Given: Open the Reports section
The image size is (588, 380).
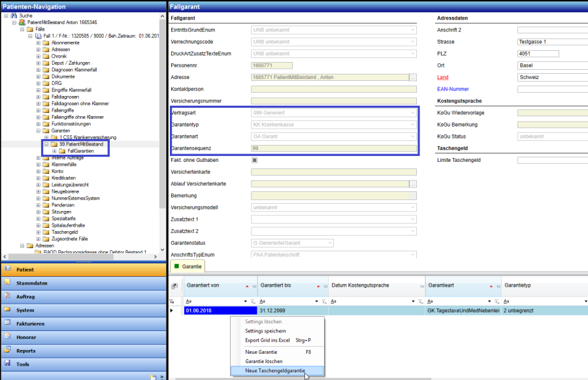Looking at the screenshot, I should pyautogui.click(x=26, y=351).
